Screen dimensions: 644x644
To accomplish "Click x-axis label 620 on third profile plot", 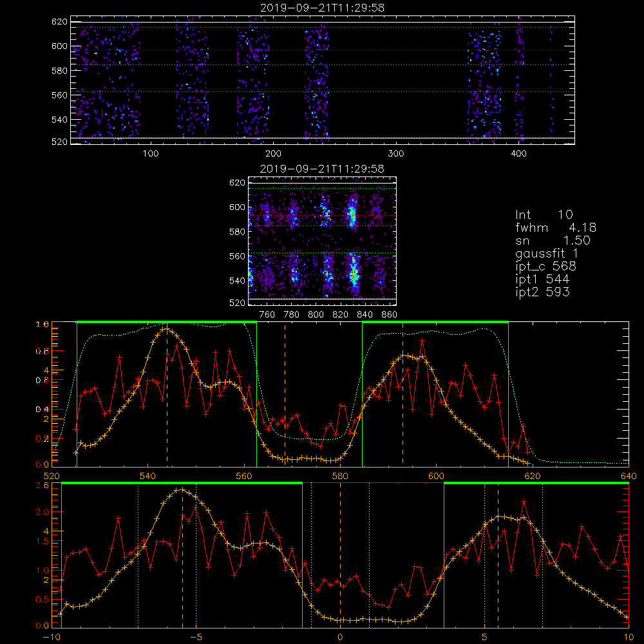I will point(533,477).
